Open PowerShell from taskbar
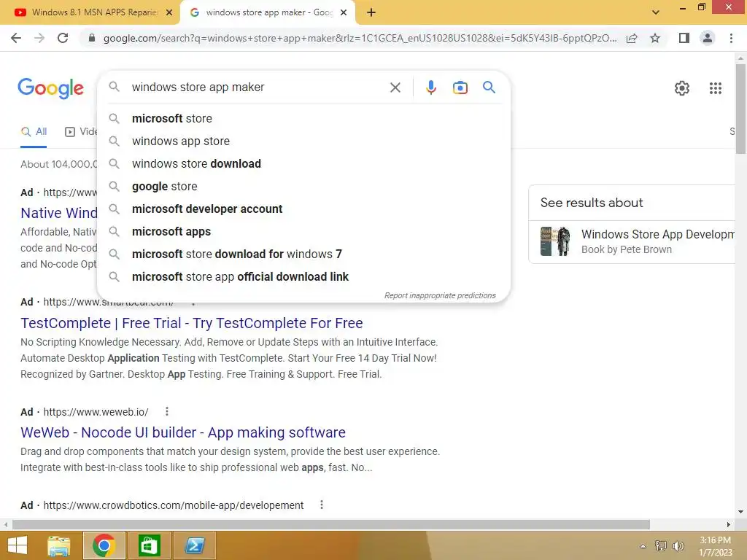The height and width of the screenshot is (560, 747). coord(194,545)
